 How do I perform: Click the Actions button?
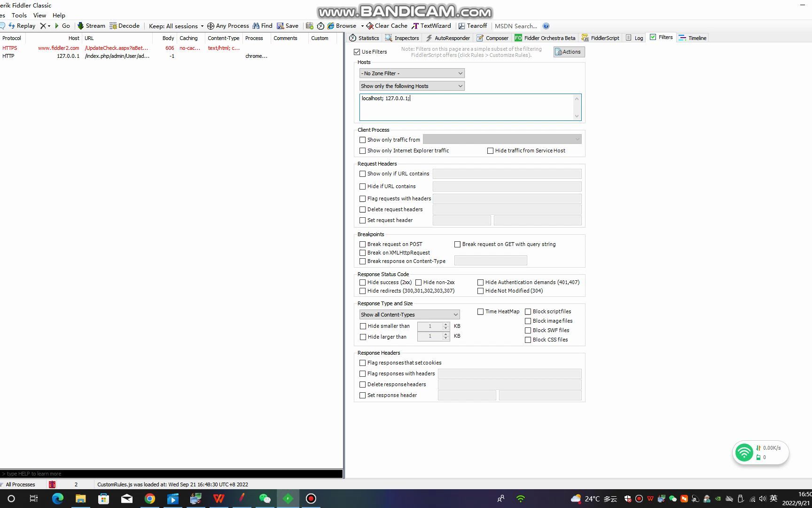click(569, 52)
